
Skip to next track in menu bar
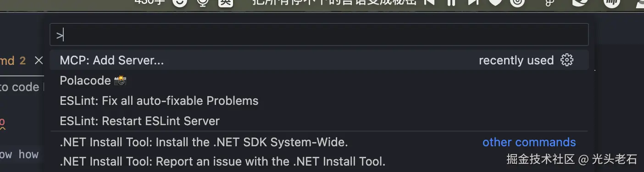[x=473, y=2]
